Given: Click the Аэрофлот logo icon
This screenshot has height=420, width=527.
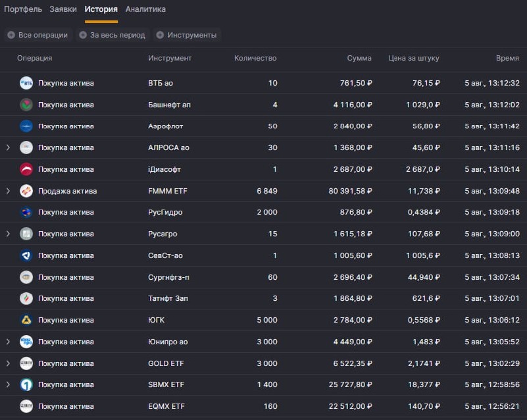Looking at the screenshot, I should pos(26,126).
